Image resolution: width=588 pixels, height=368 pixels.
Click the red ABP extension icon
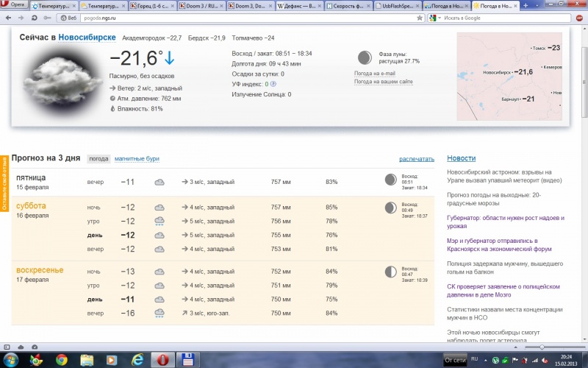[x=580, y=18]
